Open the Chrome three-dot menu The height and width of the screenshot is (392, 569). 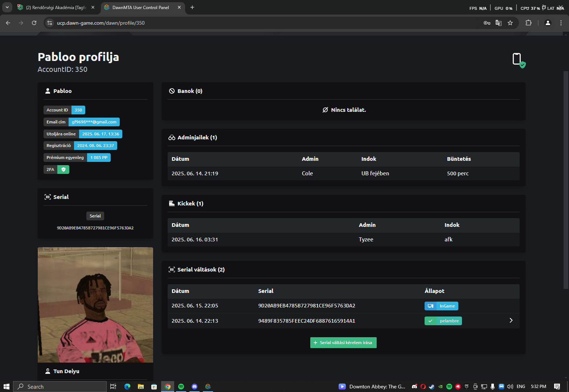(x=561, y=23)
